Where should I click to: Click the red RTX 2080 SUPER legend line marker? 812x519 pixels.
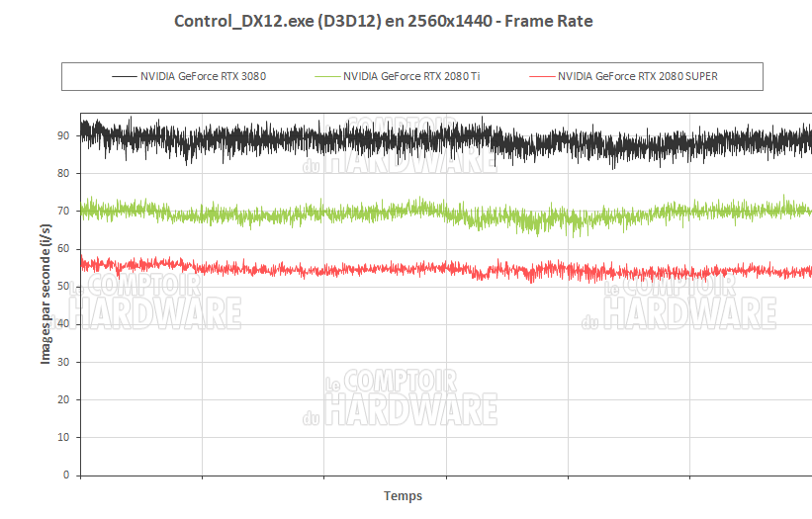[x=542, y=76]
